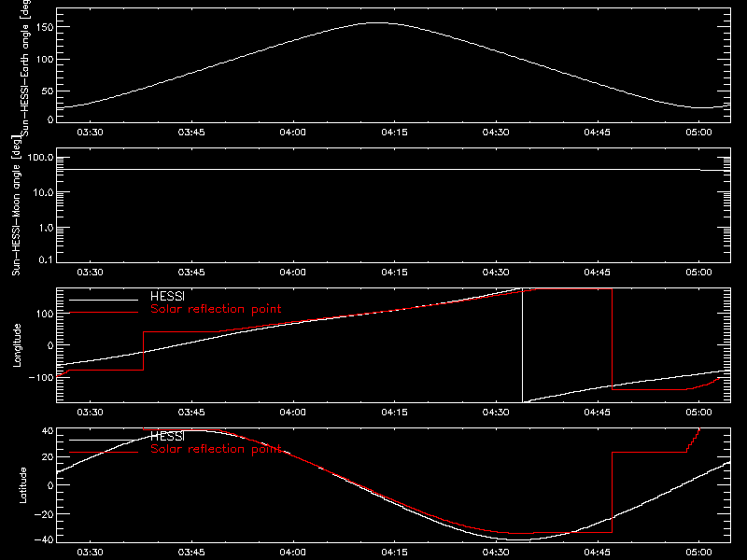Click the '0.1' tick on the Moon angle axis
This screenshot has width=747, height=560.
coord(46,259)
